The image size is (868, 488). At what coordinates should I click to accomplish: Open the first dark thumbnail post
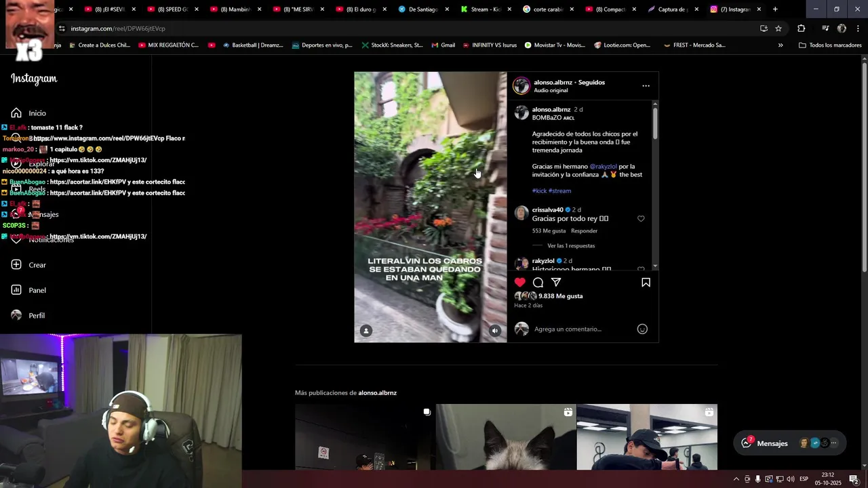[364, 437]
